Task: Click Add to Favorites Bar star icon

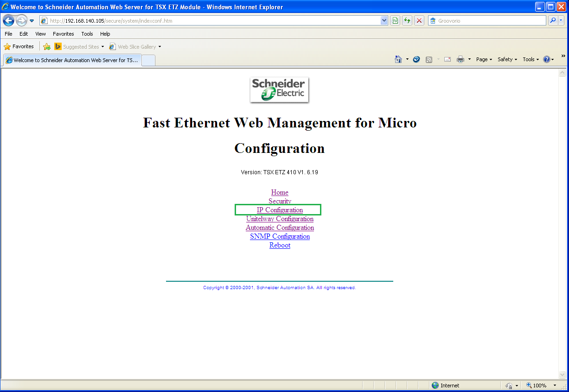Action: [47, 46]
